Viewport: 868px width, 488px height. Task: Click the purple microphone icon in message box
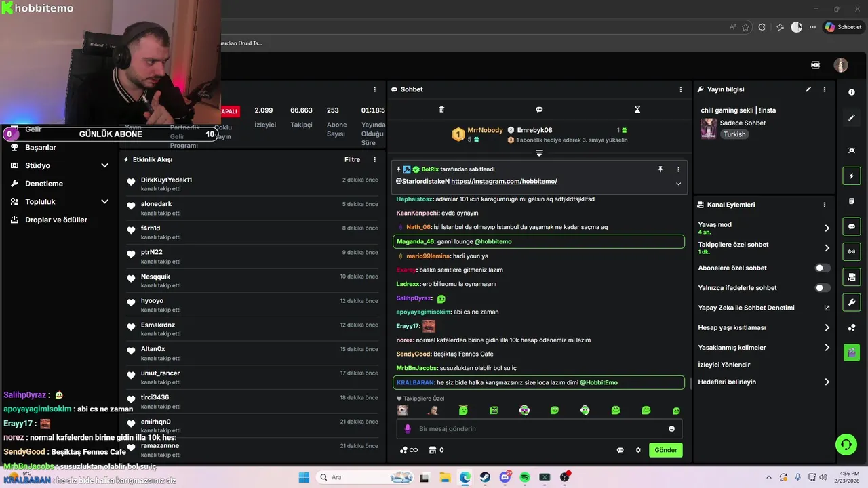coord(408,429)
